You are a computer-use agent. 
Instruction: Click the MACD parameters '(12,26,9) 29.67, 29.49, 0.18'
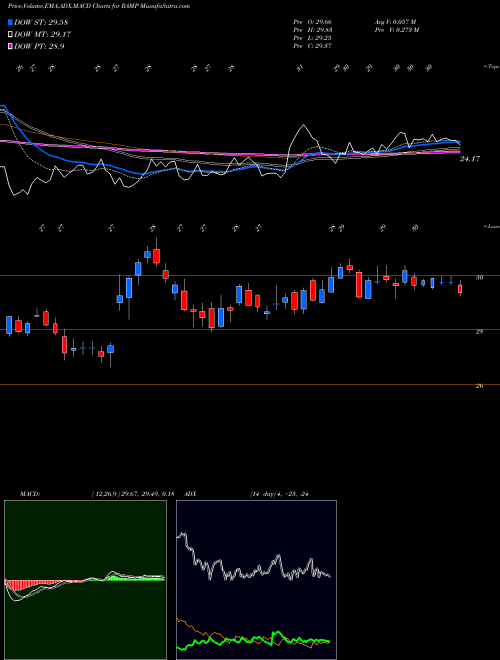click(x=133, y=494)
